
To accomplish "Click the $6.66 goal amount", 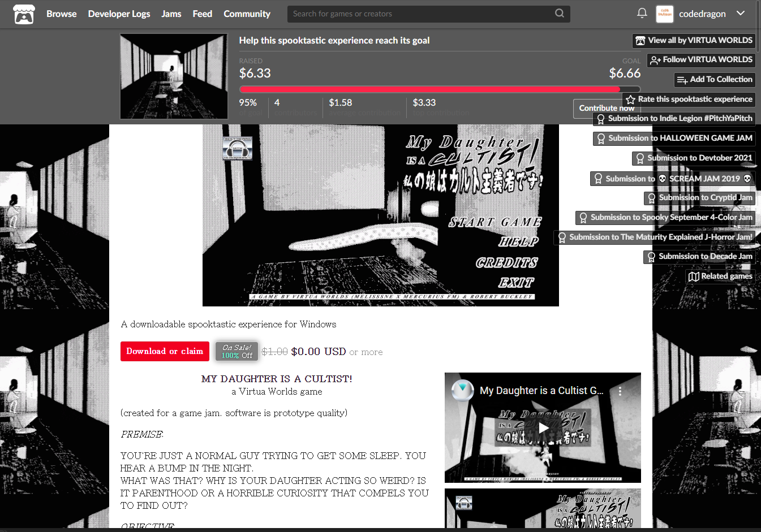I will pyautogui.click(x=625, y=73).
